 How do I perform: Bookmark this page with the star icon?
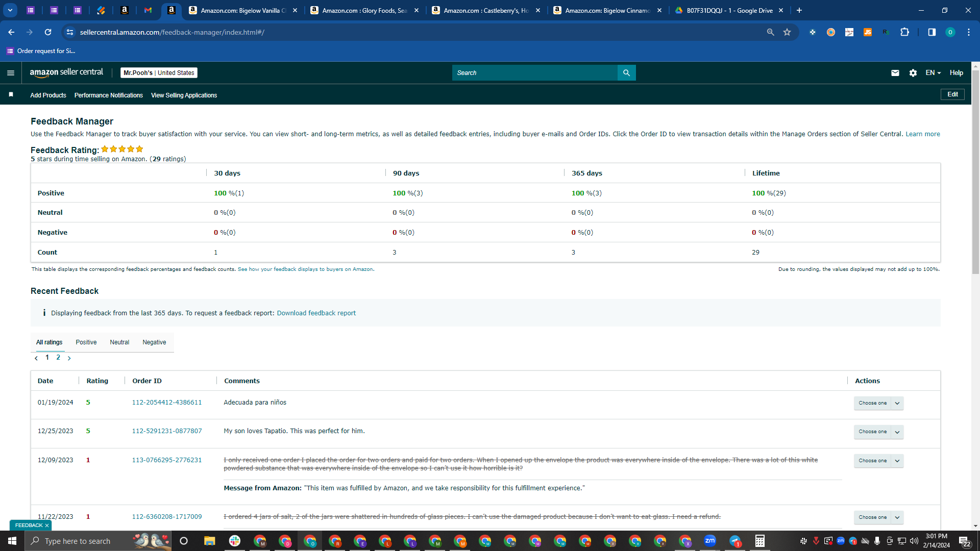click(x=787, y=32)
